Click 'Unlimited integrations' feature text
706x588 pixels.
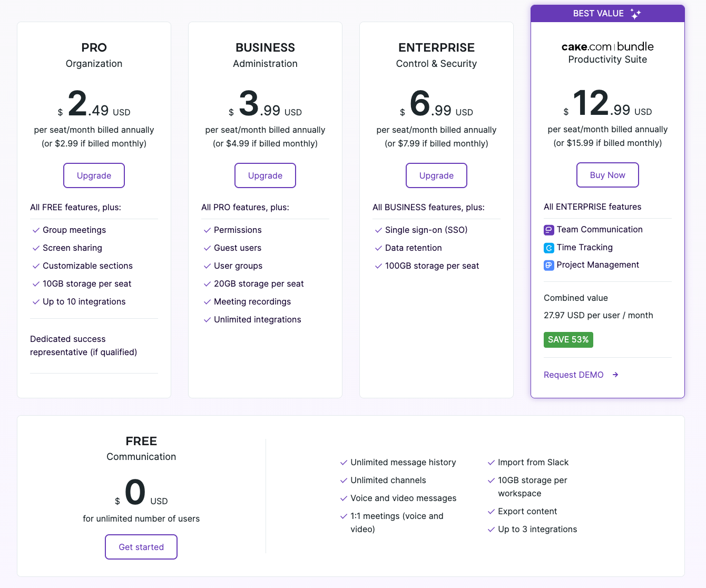(258, 320)
